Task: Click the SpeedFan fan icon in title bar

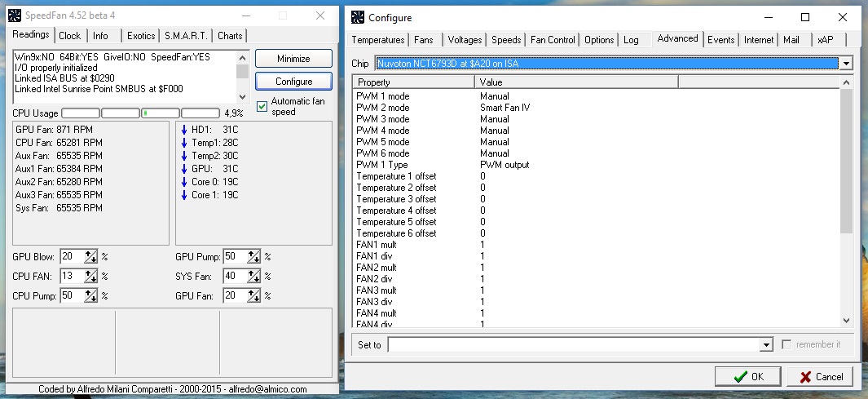Action: pyautogui.click(x=15, y=16)
